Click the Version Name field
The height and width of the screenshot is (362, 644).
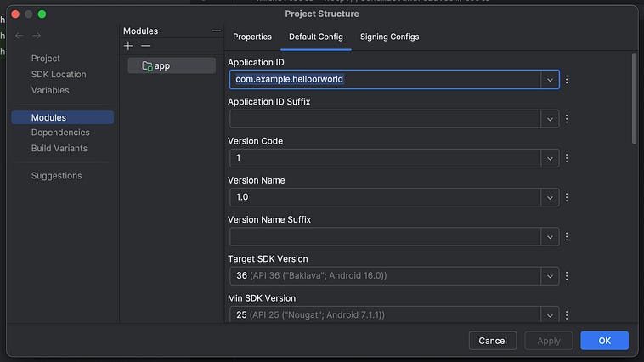coord(385,197)
